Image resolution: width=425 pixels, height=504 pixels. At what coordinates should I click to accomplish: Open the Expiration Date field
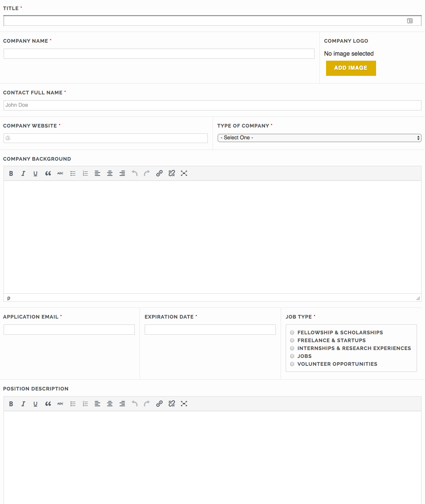(x=210, y=330)
